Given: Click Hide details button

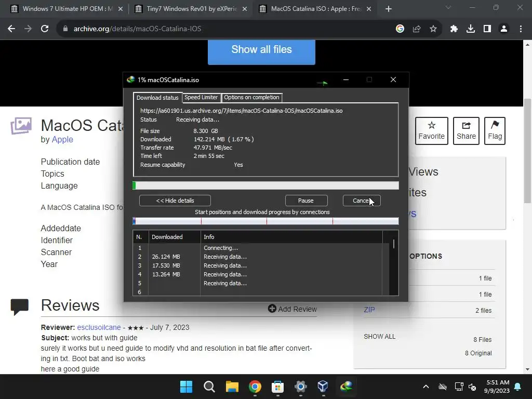Looking at the screenshot, I should click(175, 201).
